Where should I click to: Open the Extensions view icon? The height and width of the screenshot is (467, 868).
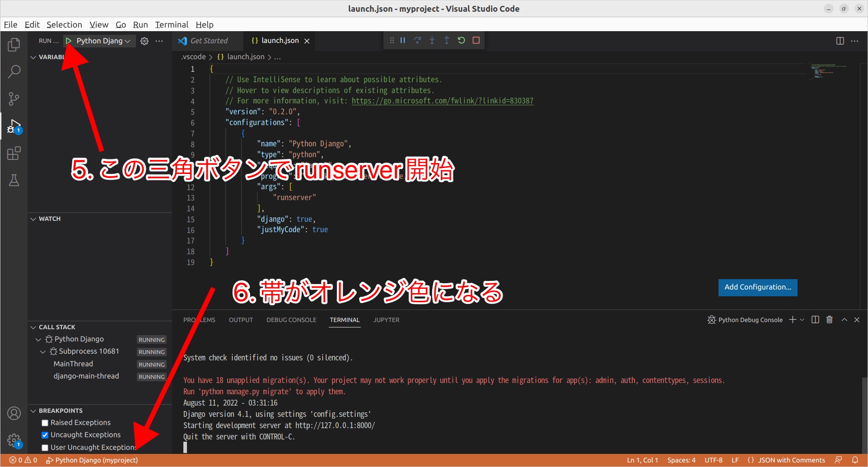14,153
